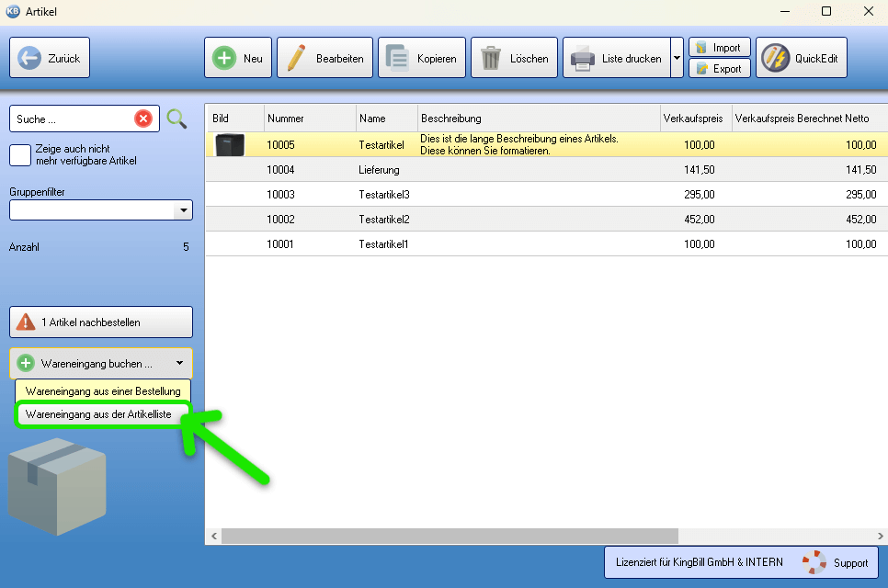
Task: Expand the Liste drucken dropdown arrow
Action: [x=677, y=58]
